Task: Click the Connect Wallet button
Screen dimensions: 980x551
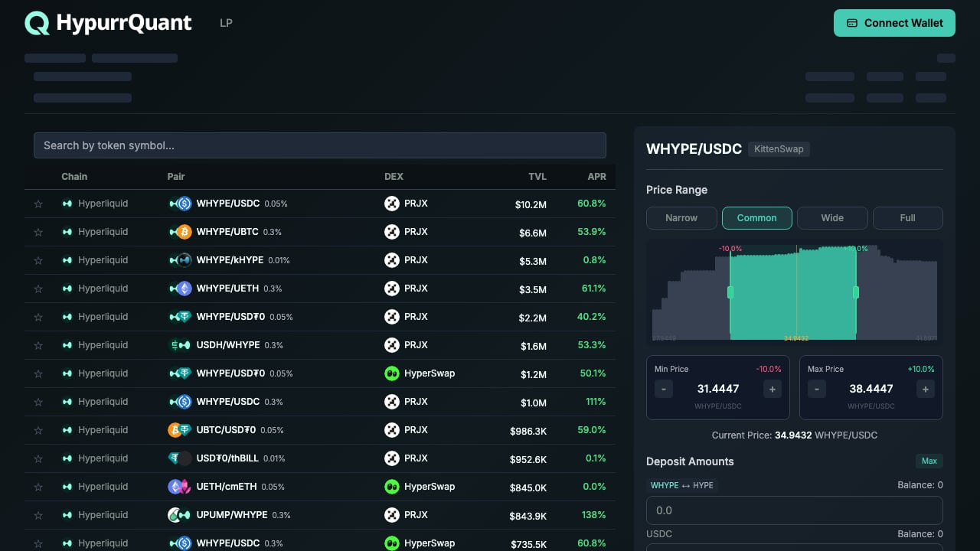Action: point(894,23)
